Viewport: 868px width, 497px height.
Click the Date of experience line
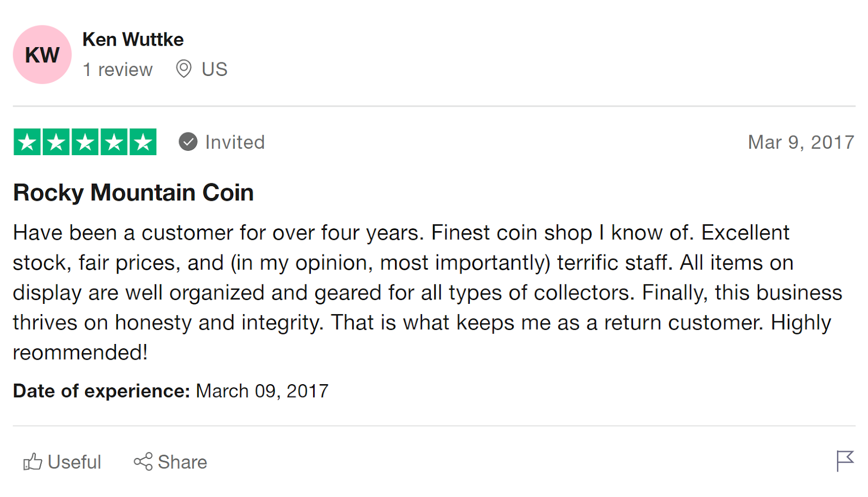tap(170, 391)
